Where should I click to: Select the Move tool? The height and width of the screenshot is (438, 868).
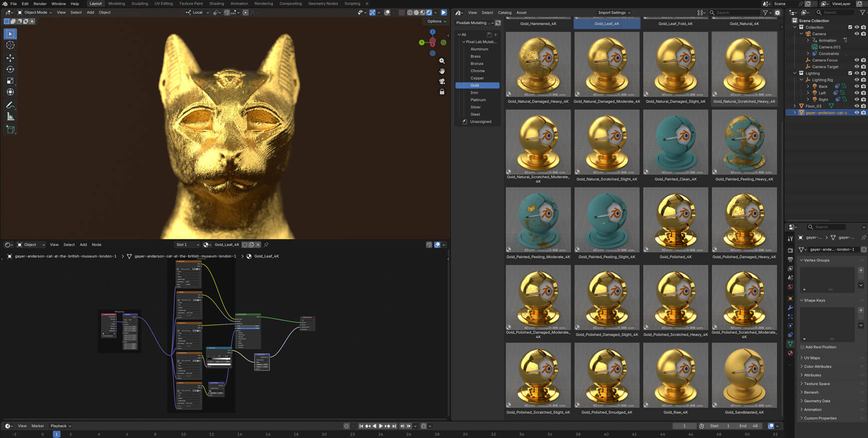coord(10,58)
